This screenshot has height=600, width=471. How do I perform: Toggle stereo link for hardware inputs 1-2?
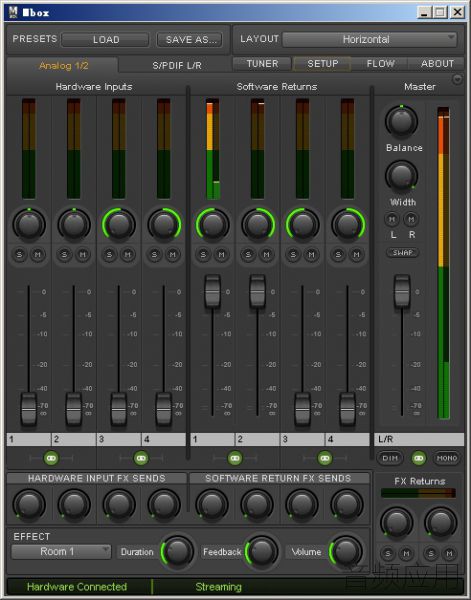tap(51, 458)
